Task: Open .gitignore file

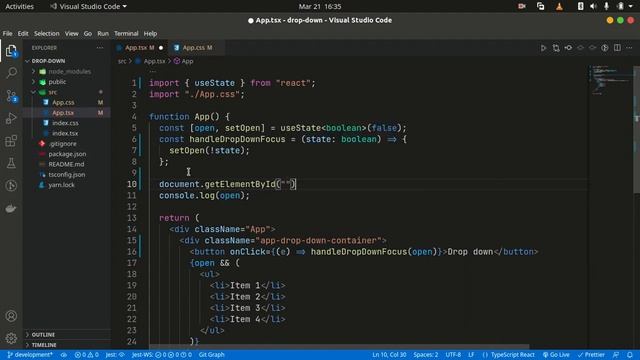Action: (62, 144)
